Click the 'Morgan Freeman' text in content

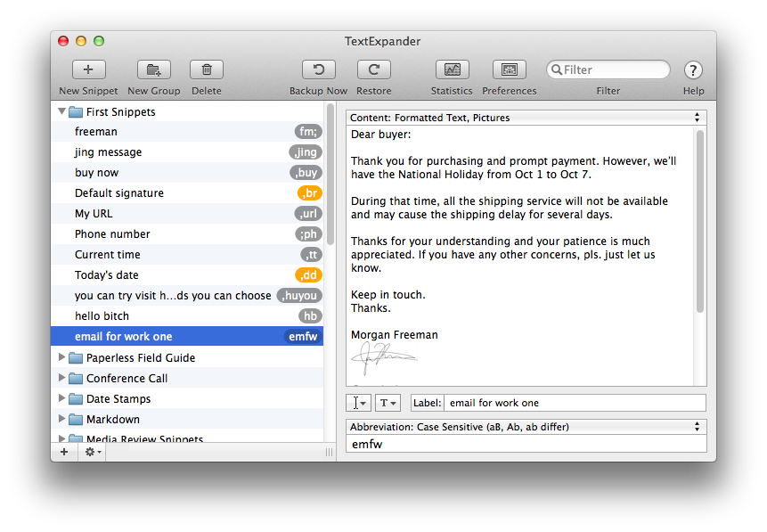395,335
